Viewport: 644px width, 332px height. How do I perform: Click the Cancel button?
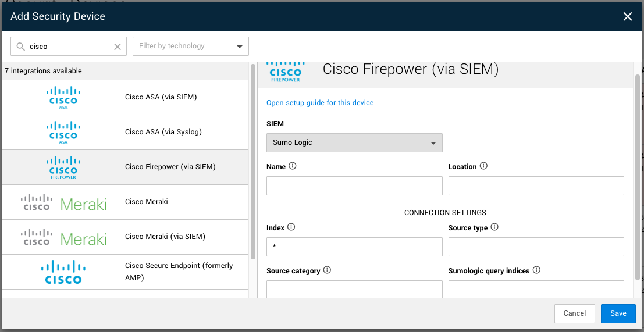click(575, 313)
